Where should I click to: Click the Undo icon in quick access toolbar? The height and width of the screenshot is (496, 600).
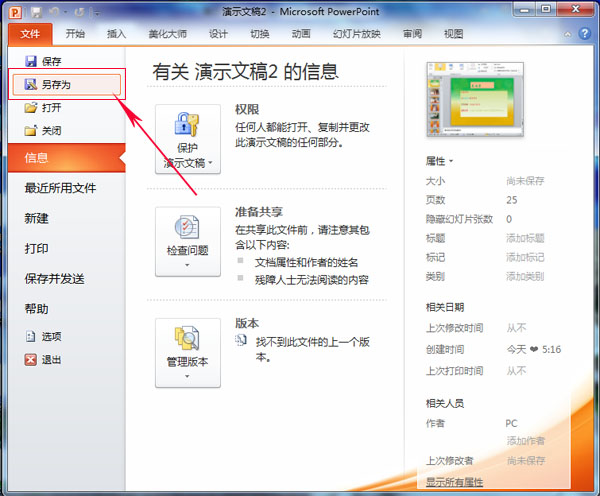pos(54,13)
